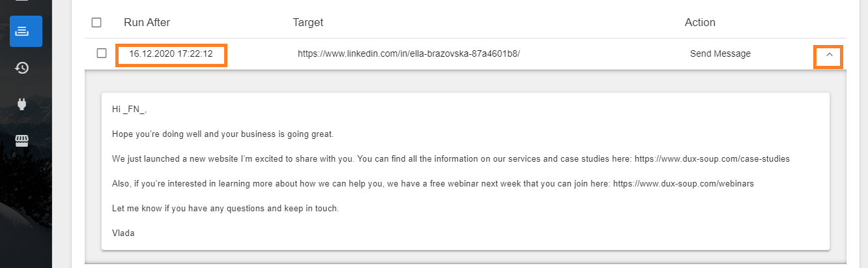Click the Vlada signature in the message
868x268 pixels.
point(123,233)
